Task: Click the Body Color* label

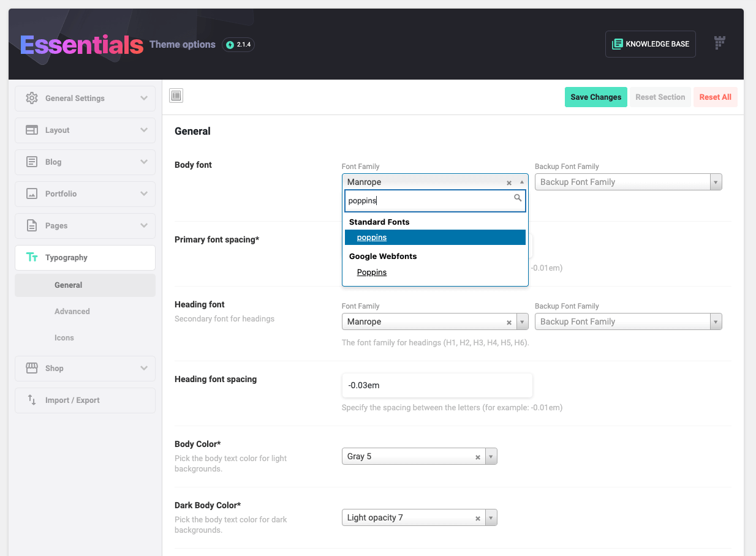Action: [x=198, y=444]
